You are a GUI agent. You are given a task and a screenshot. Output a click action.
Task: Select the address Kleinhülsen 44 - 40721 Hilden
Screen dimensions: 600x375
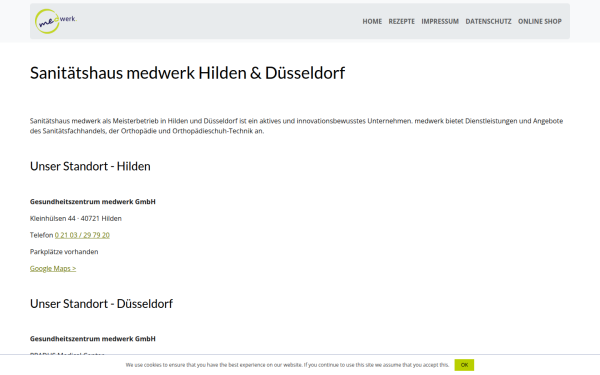coord(76,218)
